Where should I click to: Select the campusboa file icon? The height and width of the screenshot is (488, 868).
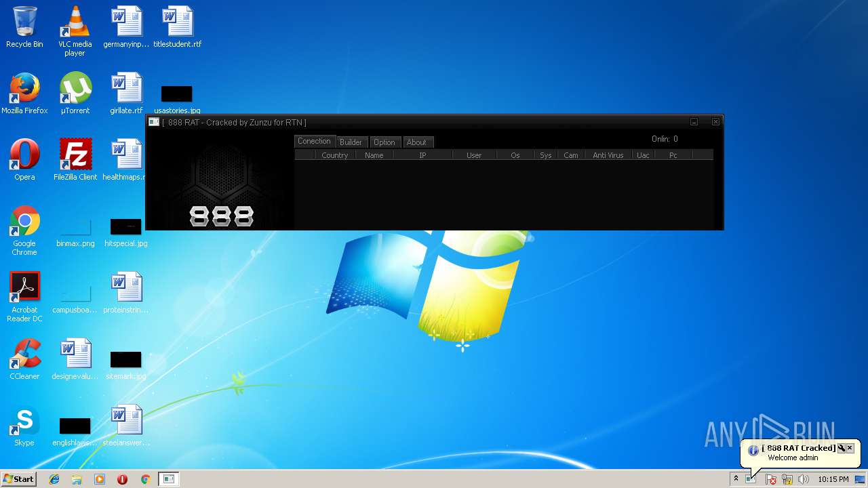[x=75, y=299]
